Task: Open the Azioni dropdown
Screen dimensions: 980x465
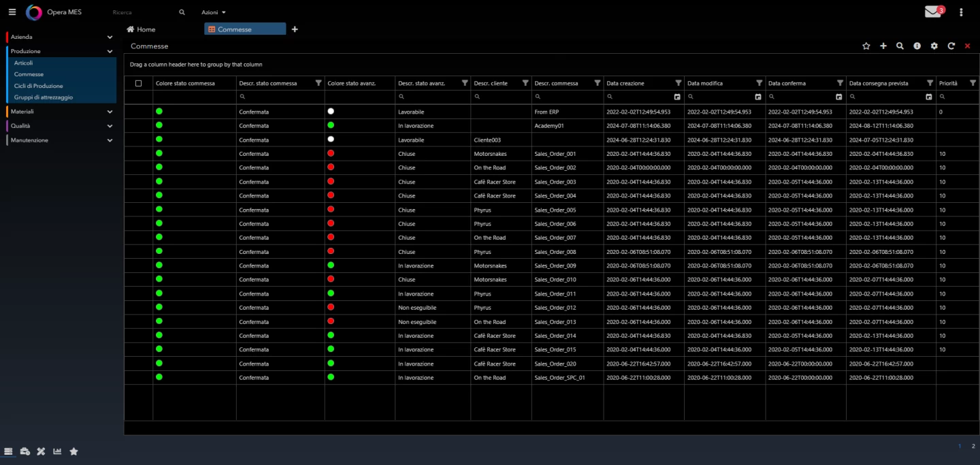Action: tap(214, 12)
